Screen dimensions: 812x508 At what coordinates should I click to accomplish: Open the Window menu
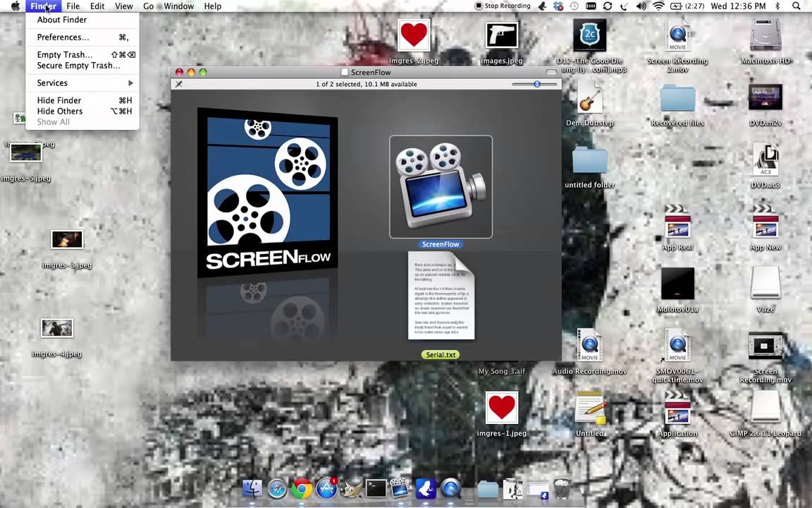pyautogui.click(x=178, y=6)
